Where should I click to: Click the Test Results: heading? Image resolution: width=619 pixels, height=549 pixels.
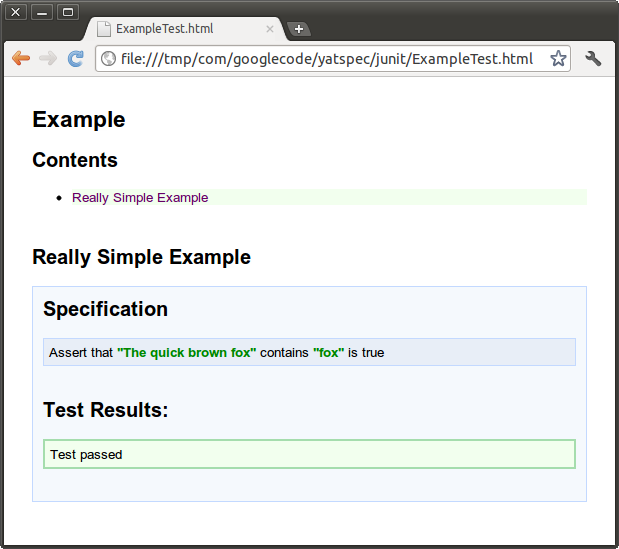click(106, 410)
